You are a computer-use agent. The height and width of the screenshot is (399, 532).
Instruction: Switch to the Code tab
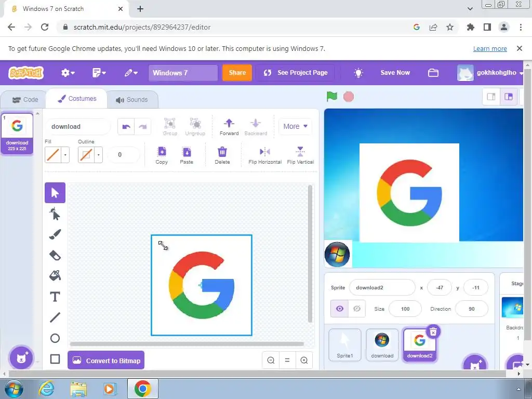[x=25, y=100]
